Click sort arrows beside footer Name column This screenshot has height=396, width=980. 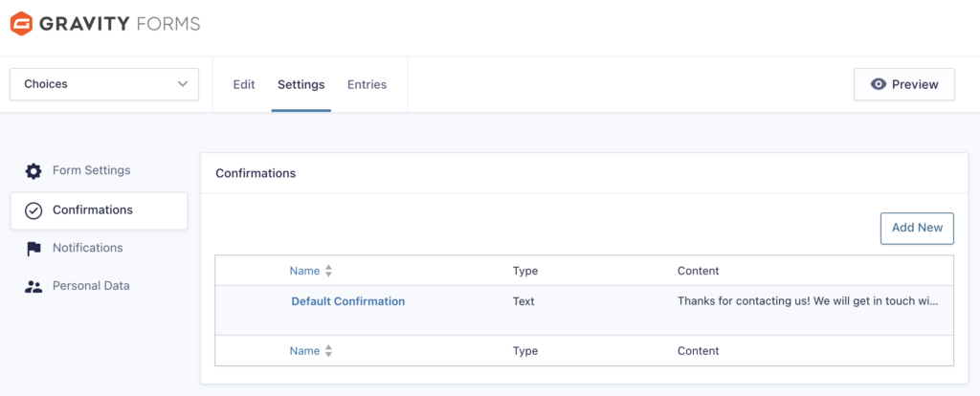coord(329,351)
